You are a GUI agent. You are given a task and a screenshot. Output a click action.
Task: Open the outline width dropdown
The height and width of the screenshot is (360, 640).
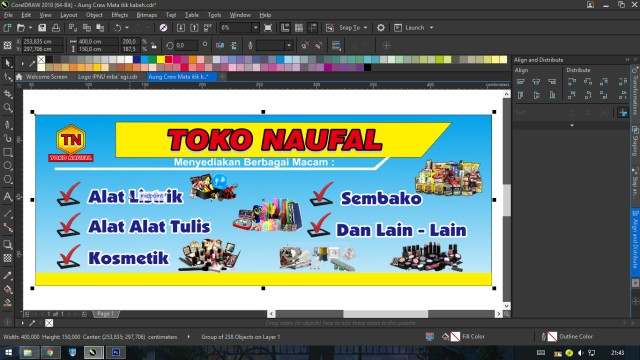[289, 45]
